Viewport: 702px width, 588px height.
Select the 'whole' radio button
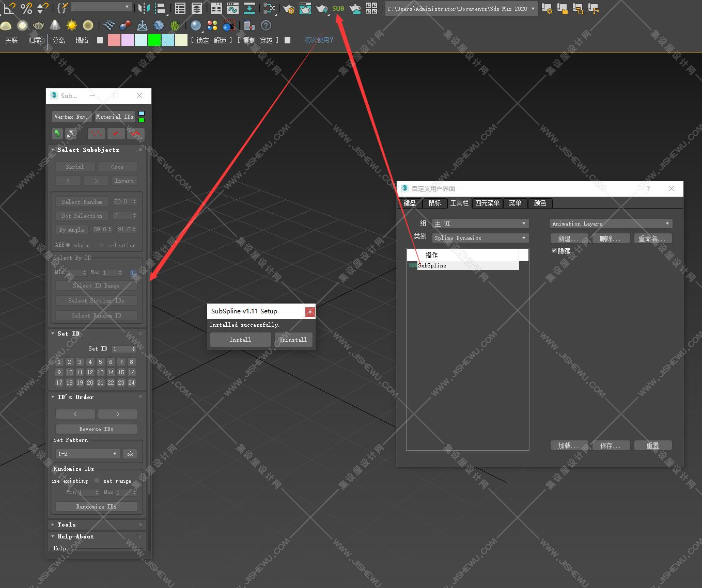(68, 245)
